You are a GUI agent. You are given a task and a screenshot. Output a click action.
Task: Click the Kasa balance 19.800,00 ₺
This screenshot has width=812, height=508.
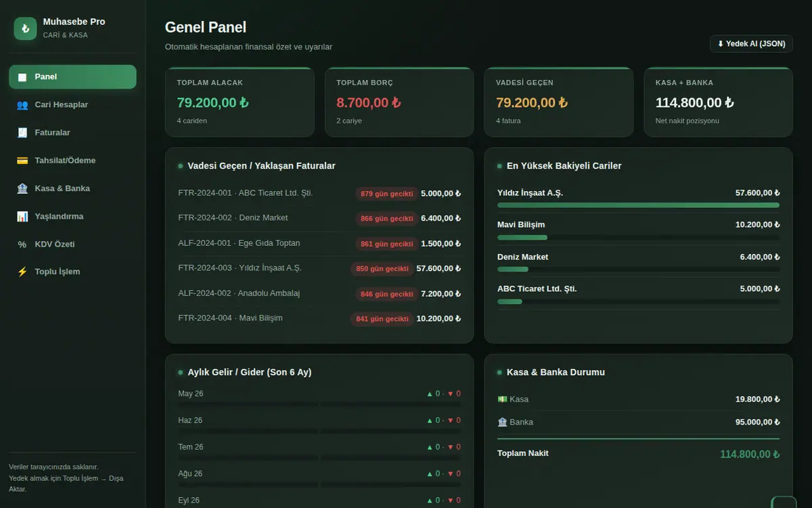click(757, 399)
